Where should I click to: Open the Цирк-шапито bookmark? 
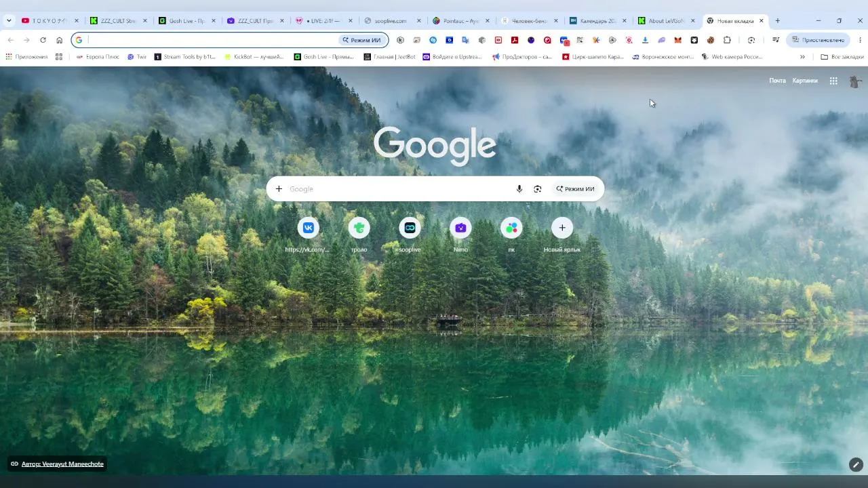[593, 57]
